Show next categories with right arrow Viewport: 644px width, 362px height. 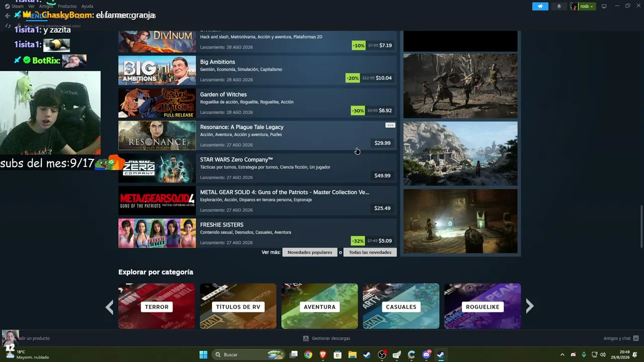pyautogui.click(x=529, y=306)
